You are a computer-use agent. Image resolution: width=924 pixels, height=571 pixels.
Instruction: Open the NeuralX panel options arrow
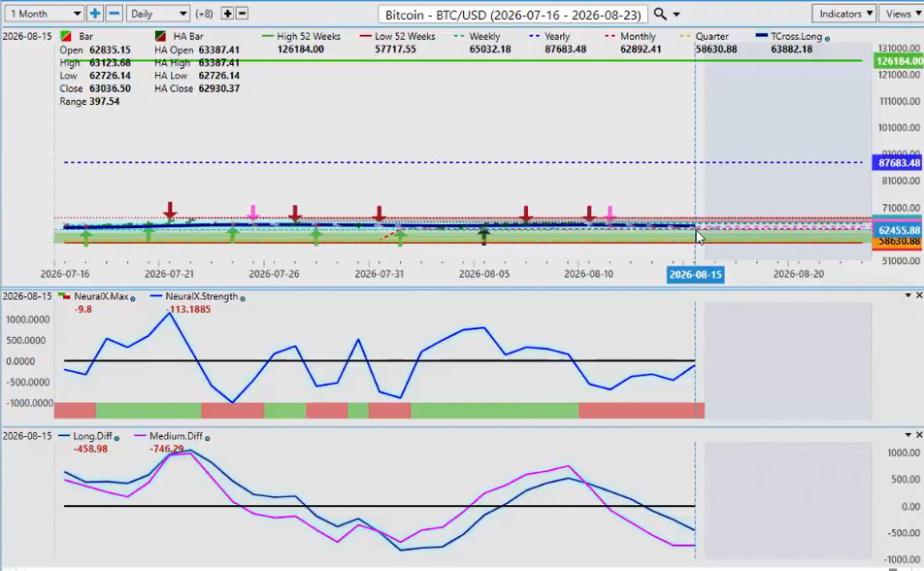tap(908, 295)
